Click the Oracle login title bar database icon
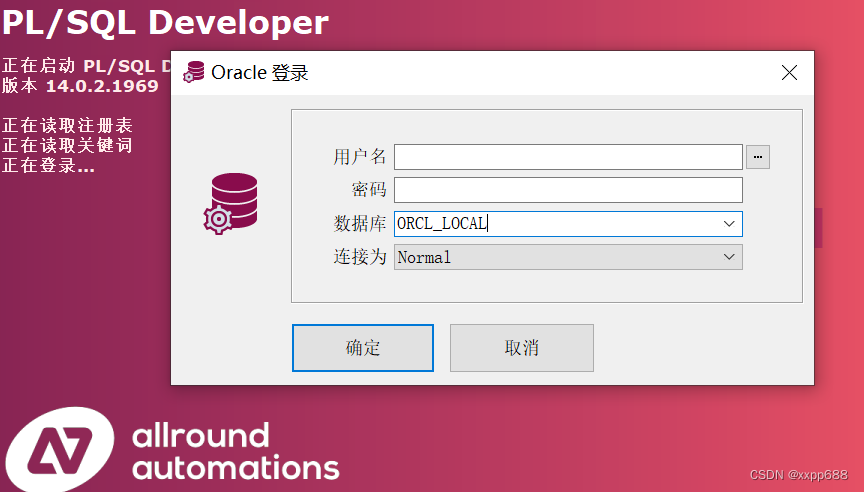Viewport: 864px width, 492px height. [x=193, y=72]
